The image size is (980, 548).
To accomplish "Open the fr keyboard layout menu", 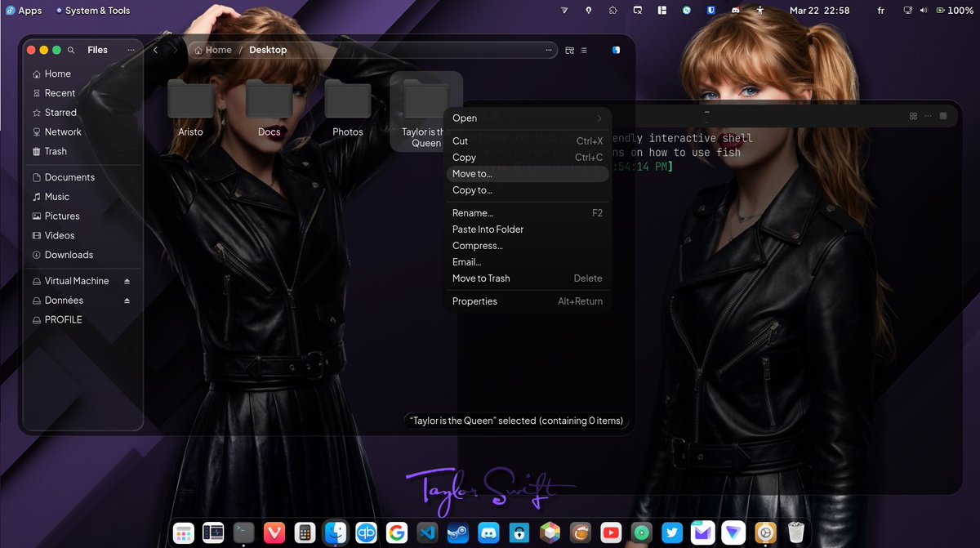I will tap(880, 11).
